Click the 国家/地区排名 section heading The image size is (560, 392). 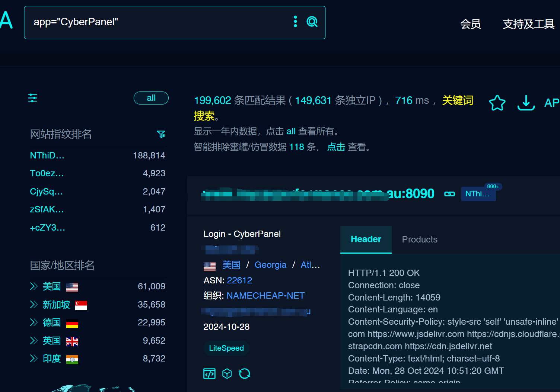tap(62, 266)
